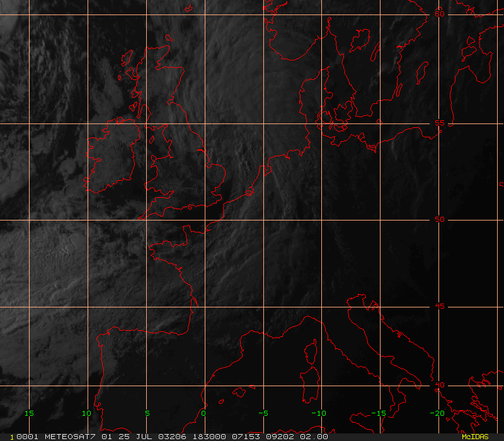The width and height of the screenshot is (504, 441).
Task: Click the green longitude label -15
Action: [x=379, y=413]
